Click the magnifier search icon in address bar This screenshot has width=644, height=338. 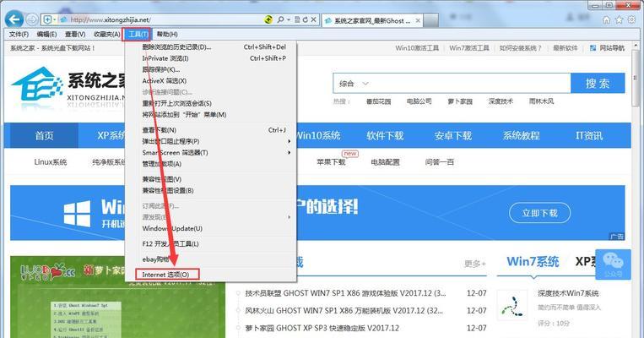click(x=280, y=19)
